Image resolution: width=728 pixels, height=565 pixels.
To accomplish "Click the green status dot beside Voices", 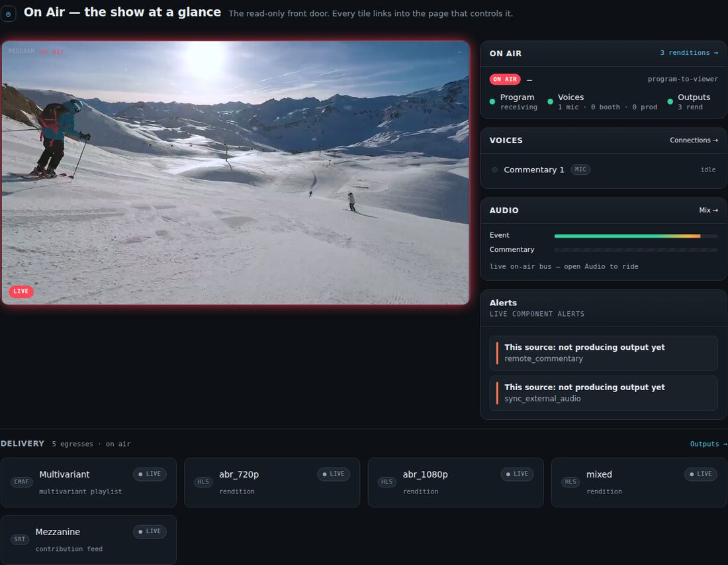I will pyautogui.click(x=550, y=101).
